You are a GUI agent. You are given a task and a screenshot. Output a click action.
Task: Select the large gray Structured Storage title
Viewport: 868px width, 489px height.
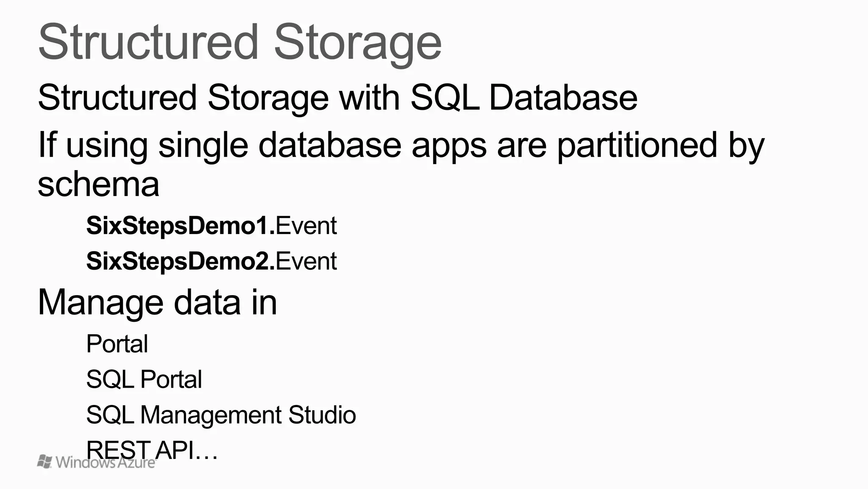(239, 42)
